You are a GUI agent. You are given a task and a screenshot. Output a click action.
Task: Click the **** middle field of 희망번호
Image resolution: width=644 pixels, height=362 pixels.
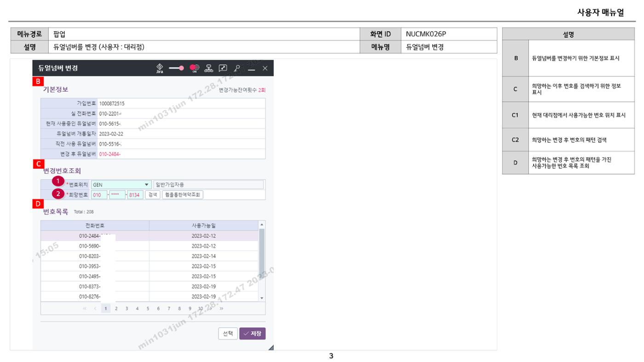[117, 195]
